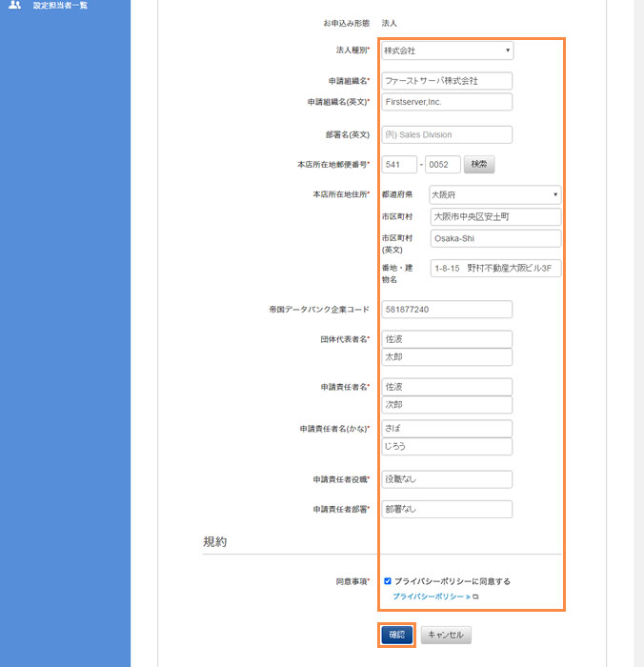Click the かな given name field じろう

pyautogui.click(x=447, y=446)
